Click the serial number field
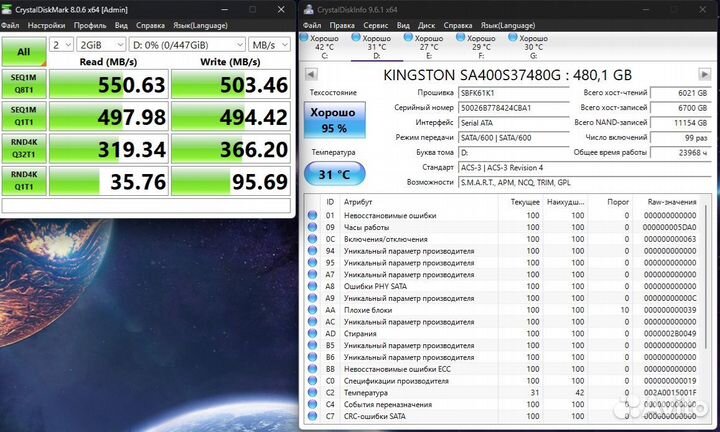 513,107
